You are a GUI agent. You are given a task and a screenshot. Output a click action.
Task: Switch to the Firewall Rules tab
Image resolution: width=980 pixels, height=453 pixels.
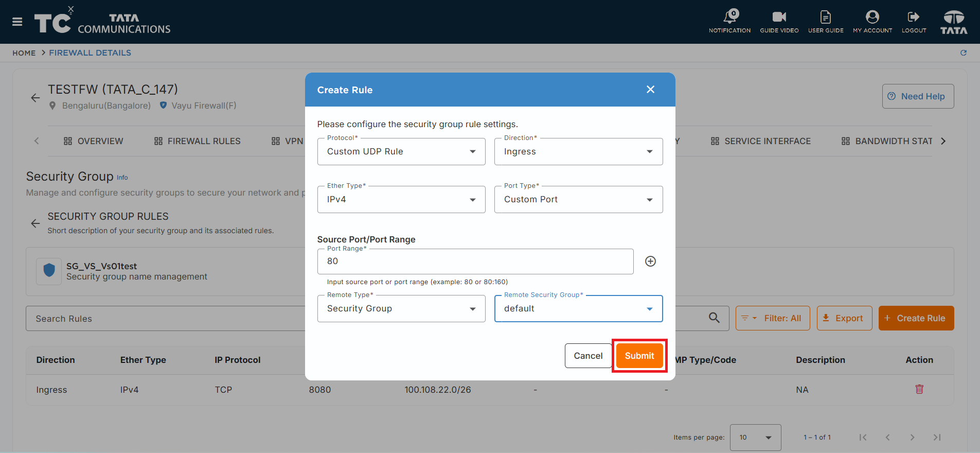tap(197, 141)
